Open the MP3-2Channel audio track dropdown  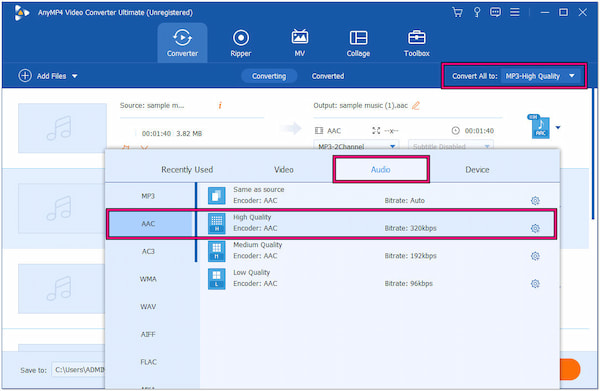(356, 146)
